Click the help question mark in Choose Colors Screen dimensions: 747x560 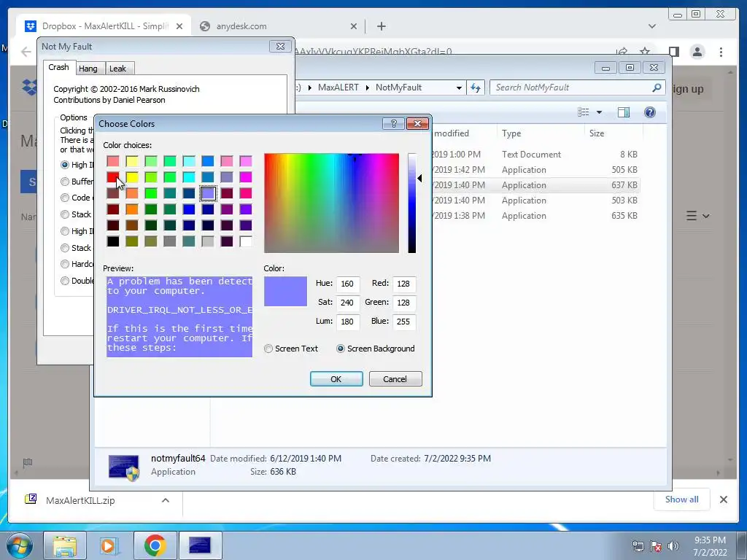tap(393, 124)
